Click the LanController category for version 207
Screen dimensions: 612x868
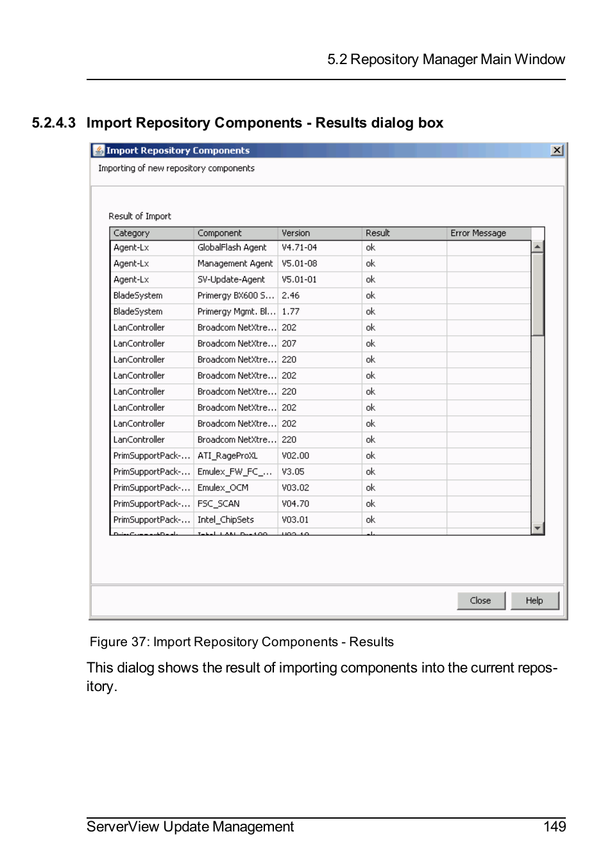tap(152, 344)
